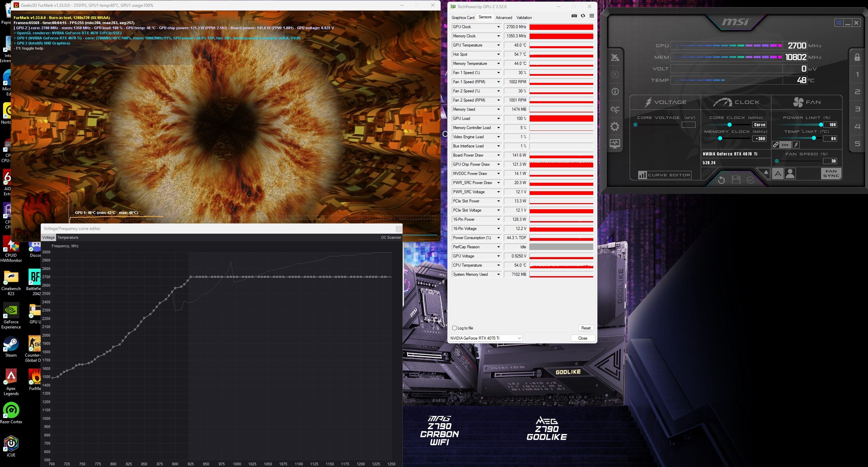The width and height of the screenshot is (868, 467).
Task: Take a GPU-Z screenshot with camera icon
Action: (x=574, y=16)
